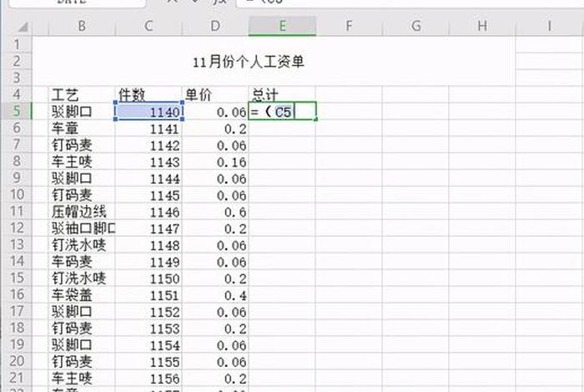This screenshot has height=392, width=584.
Task: Click 车主唛 in row 8
Action: (x=82, y=162)
